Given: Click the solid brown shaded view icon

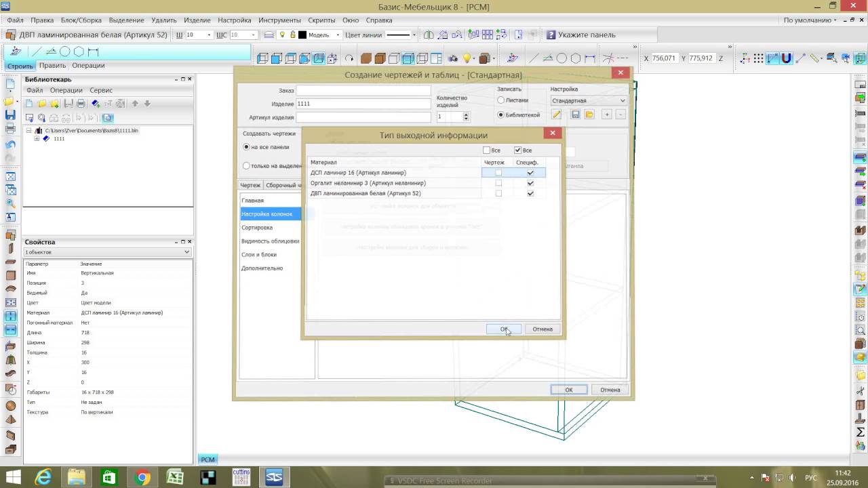Looking at the screenshot, I should coord(366,58).
